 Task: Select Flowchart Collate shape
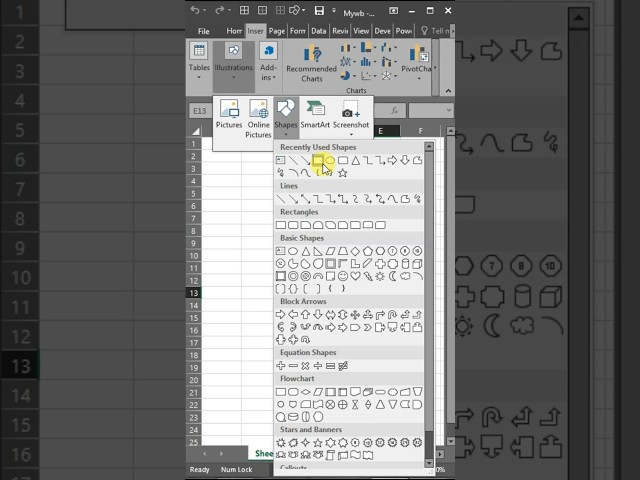[x=355, y=404]
